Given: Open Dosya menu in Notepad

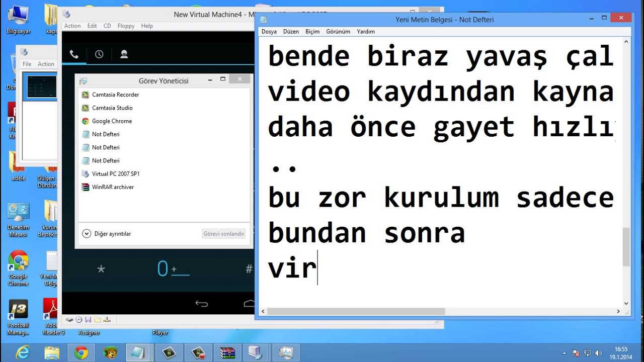Looking at the screenshot, I should point(269,31).
